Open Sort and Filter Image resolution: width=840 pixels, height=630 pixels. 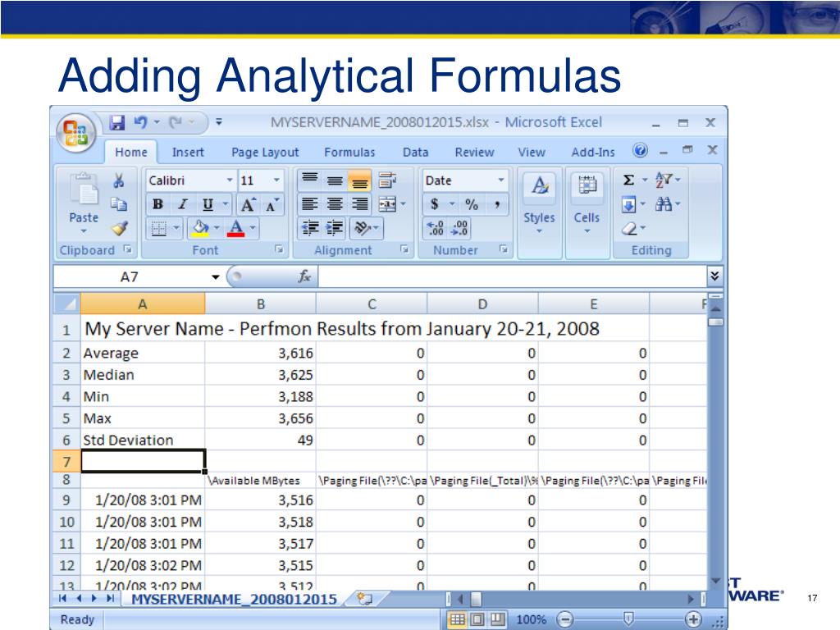(664, 180)
